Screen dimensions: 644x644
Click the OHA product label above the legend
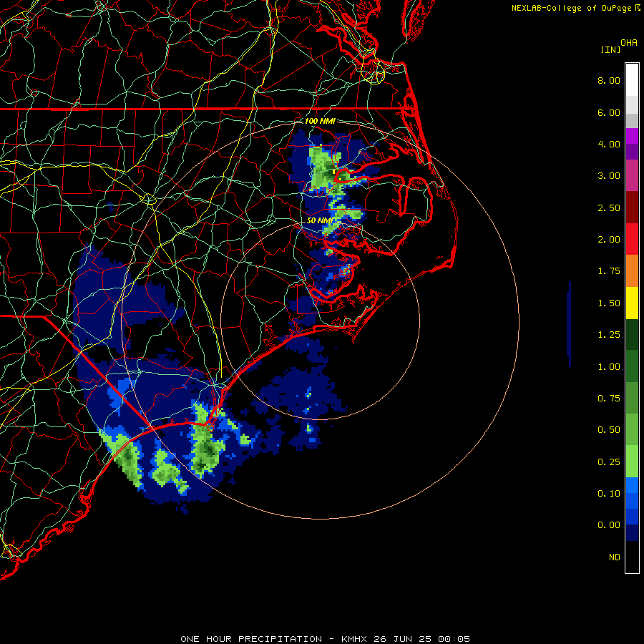(x=629, y=43)
